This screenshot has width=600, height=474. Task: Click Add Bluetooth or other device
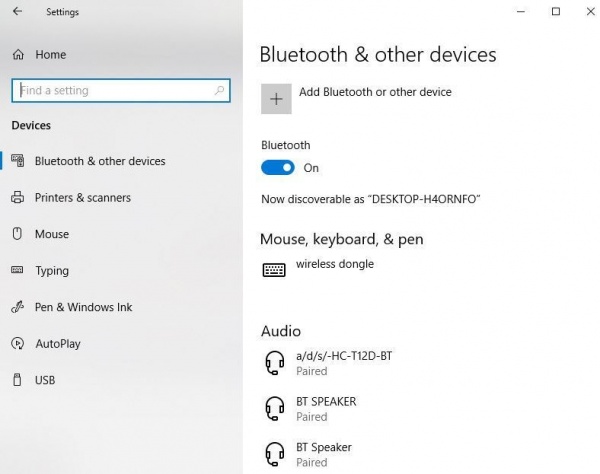[x=375, y=92]
